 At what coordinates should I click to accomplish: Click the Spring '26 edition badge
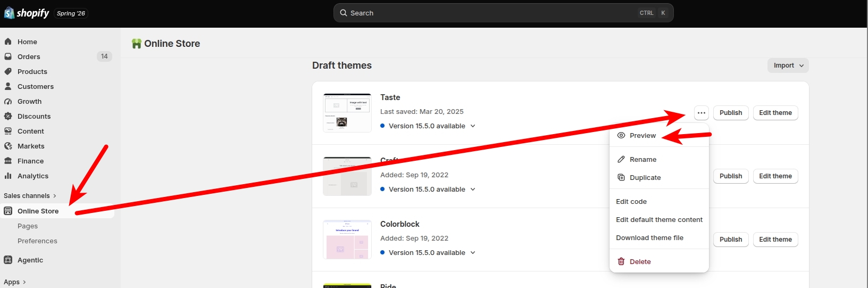[x=71, y=13]
